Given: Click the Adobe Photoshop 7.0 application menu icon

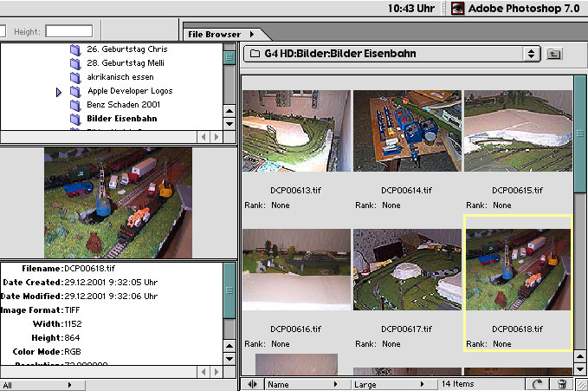Looking at the screenshot, I should click(457, 9).
